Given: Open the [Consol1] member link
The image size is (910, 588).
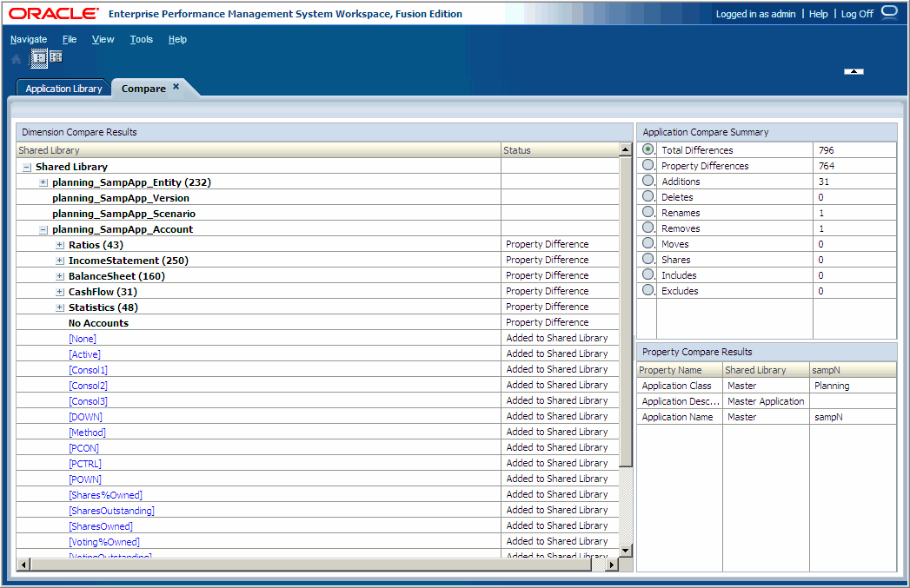Looking at the screenshot, I should coord(88,370).
